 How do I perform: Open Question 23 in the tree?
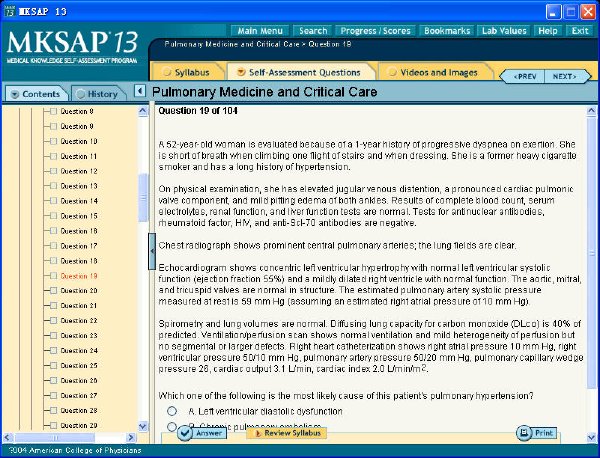coord(79,336)
